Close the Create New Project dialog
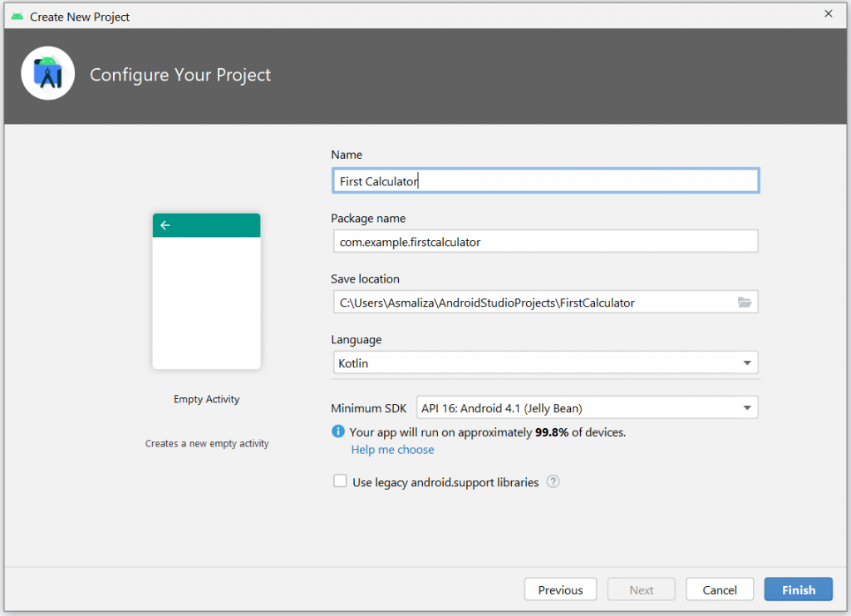 (x=828, y=14)
